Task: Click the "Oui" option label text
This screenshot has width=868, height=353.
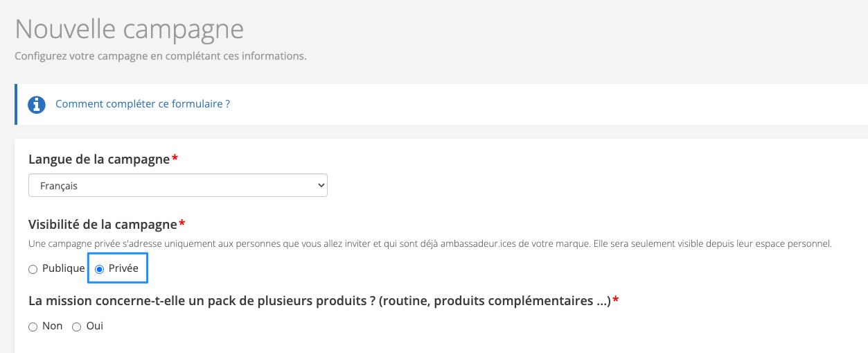Action: pyautogui.click(x=95, y=326)
